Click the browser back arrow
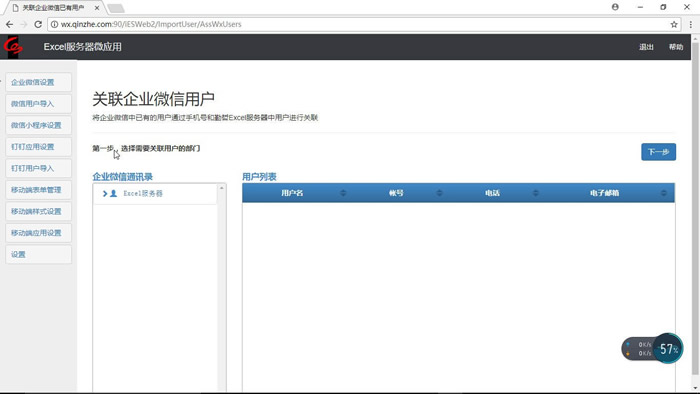 click(9, 24)
